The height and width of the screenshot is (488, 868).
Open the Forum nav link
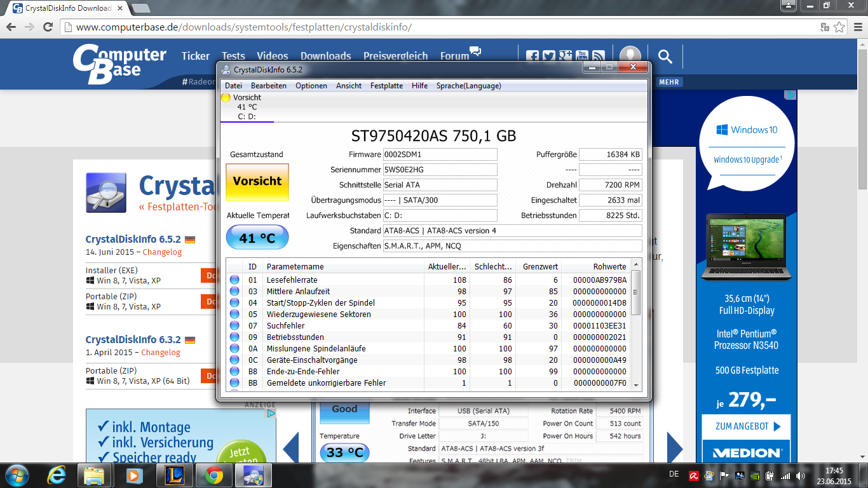(x=455, y=57)
